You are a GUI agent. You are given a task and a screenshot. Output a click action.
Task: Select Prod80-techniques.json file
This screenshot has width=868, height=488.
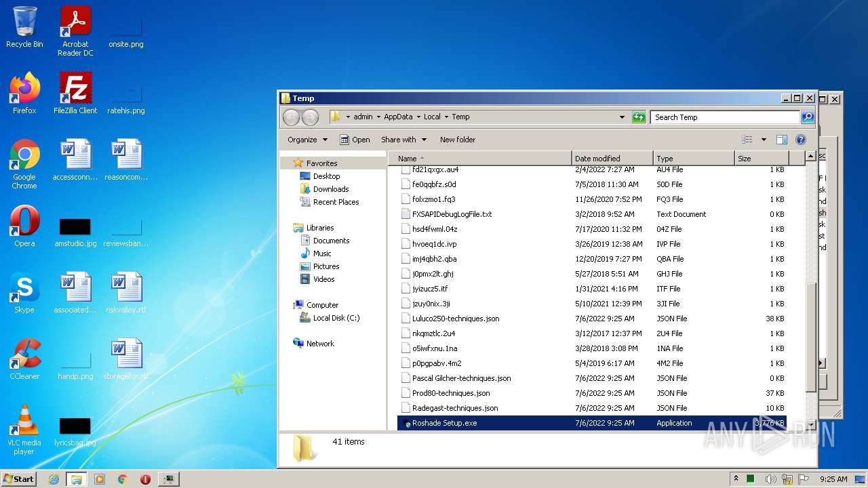pyautogui.click(x=591, y=393)
